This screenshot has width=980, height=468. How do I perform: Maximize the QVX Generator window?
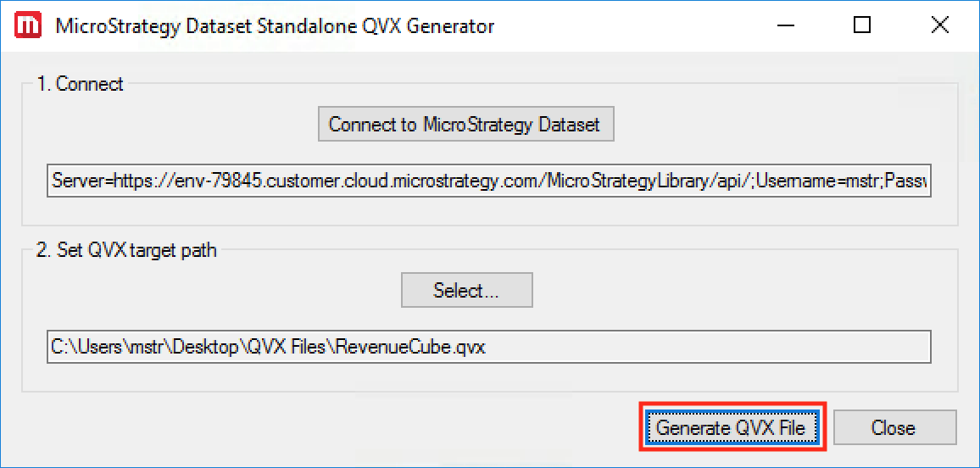(862, 25)
